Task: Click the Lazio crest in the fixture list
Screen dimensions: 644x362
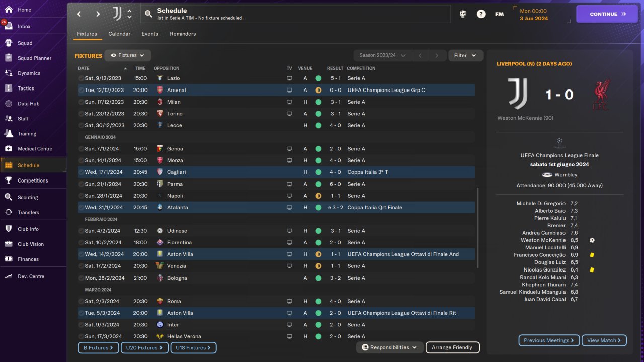Action: point(159,78)
